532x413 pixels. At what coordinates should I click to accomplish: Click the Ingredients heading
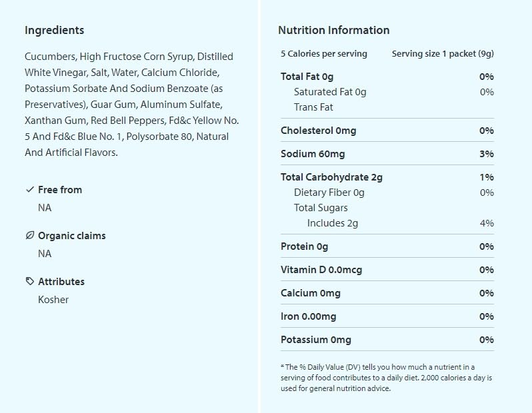[54, 30]
